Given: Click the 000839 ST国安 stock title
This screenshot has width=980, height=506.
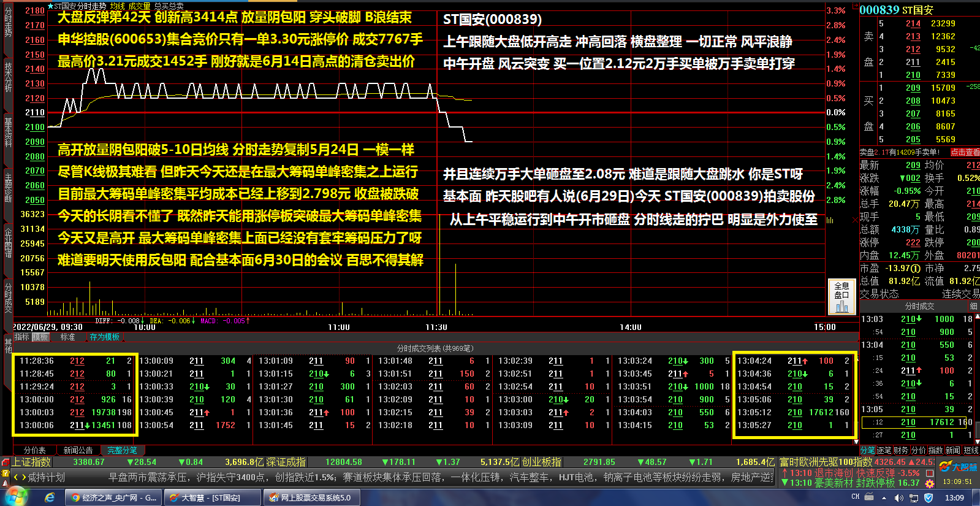Looking at the screenshot, I should [x=896, y=10].
